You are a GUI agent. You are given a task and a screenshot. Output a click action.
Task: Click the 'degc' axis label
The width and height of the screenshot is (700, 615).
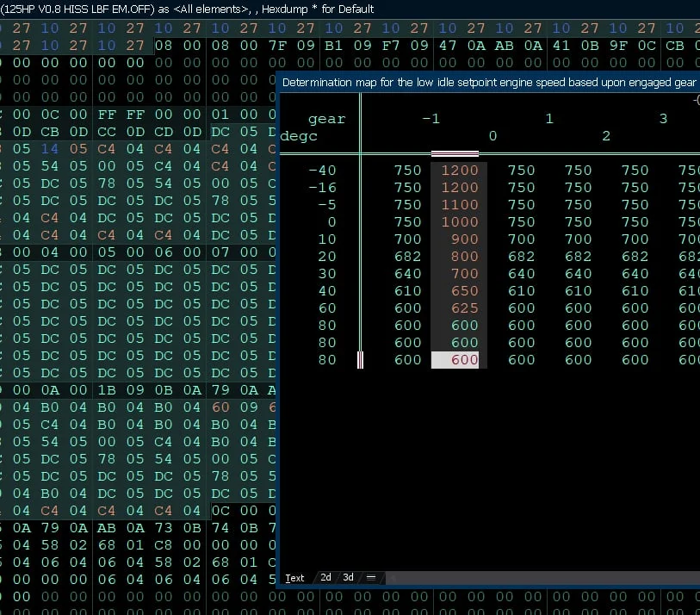tap(299, 136)
